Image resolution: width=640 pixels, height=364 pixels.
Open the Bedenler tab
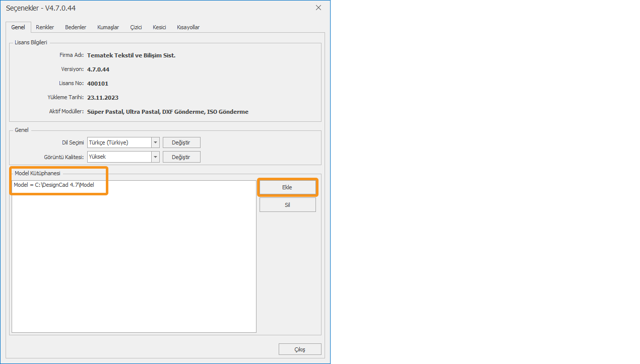point(76,27)
